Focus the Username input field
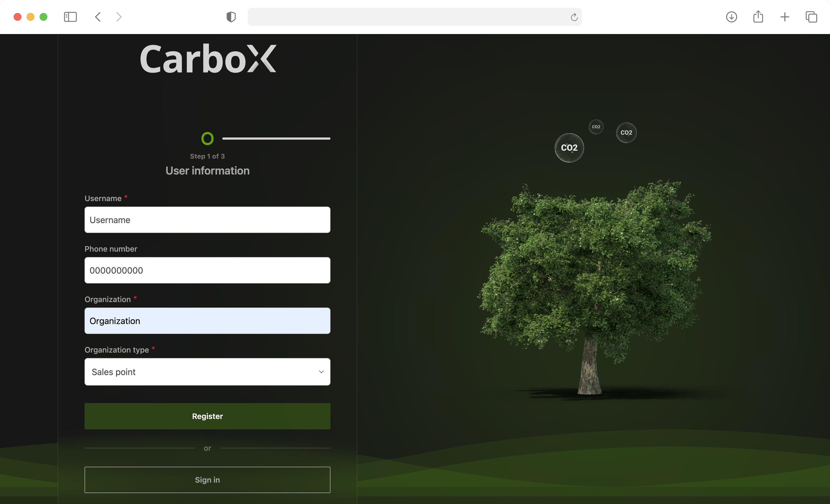Screen dimensions: 830x504 (207, 220)
